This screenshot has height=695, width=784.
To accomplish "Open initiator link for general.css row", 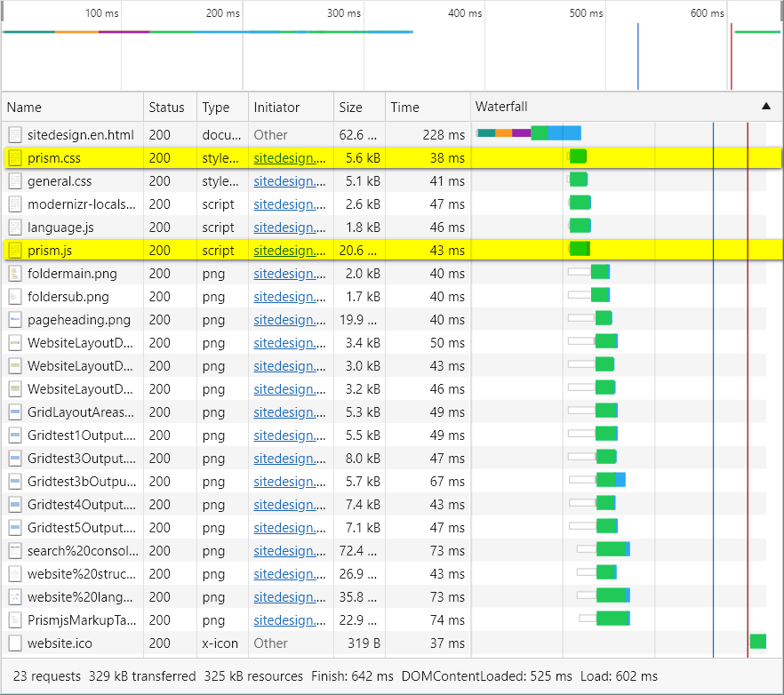I will coord(284,181).
